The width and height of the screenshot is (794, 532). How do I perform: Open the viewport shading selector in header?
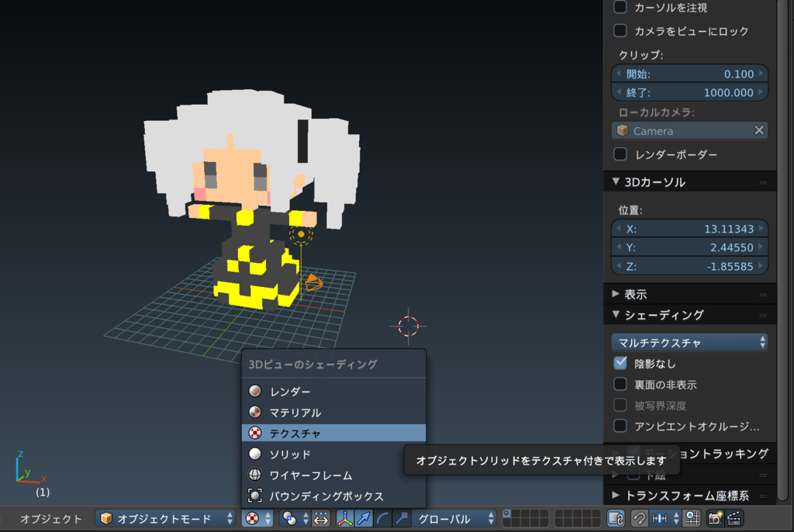[258, 518]
